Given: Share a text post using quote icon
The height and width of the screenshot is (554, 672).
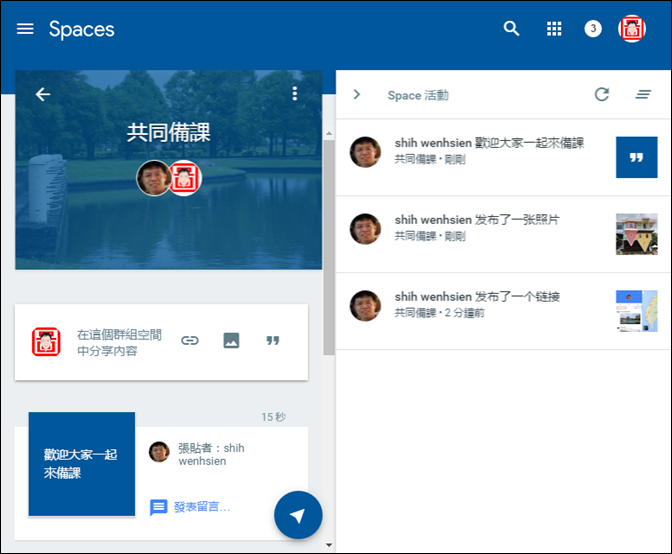Looking at the screenshot, I should pos(273,341).
